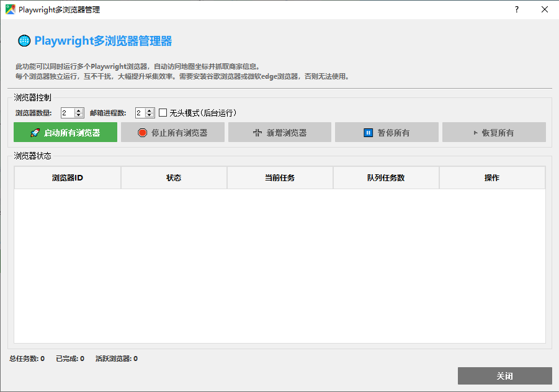
Task: Click the globe icon beside the Playwright heading
Action: [x=24, y=40]
